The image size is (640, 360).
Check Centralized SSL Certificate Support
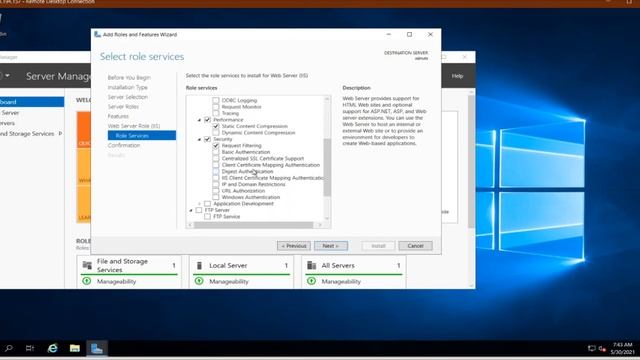point(216,158)
